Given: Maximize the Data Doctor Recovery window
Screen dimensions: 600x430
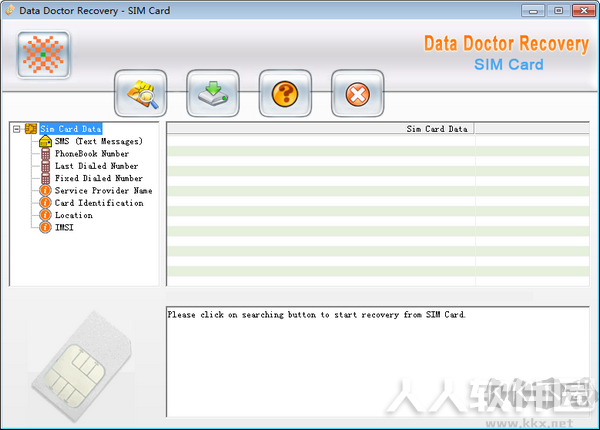Looking at the screenshot, I should pyautogui.click(x=558, y=11).
